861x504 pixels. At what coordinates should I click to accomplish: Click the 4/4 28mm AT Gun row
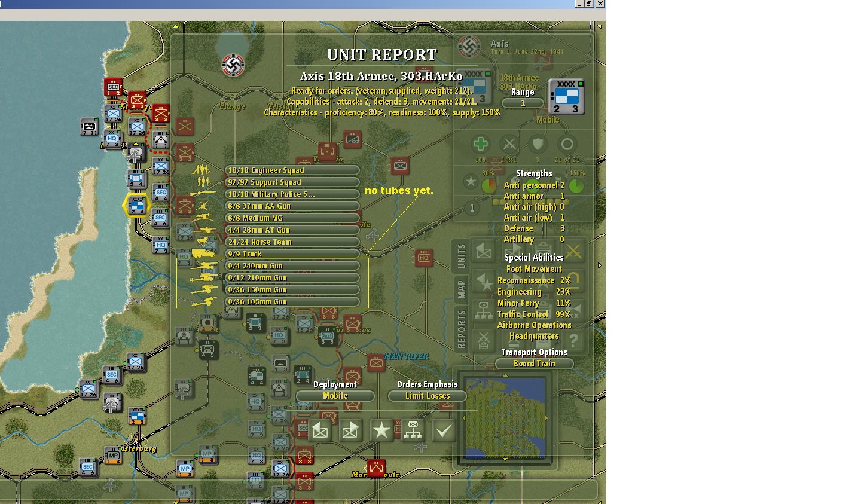[292, 230]
